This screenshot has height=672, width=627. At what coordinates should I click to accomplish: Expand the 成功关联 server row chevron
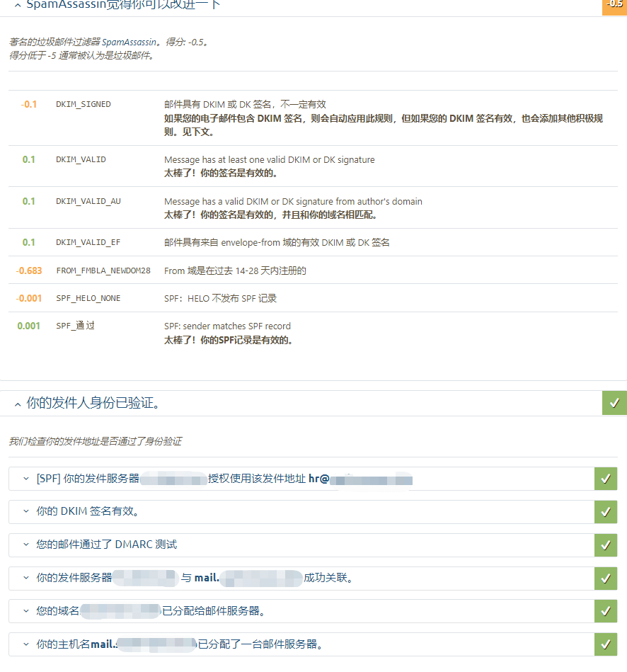(26, 578)
